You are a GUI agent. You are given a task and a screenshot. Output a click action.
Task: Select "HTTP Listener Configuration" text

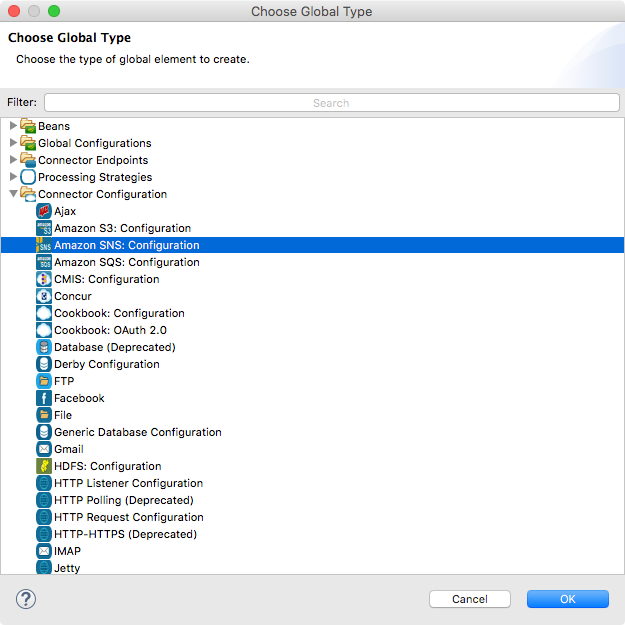tap(128, 483)
